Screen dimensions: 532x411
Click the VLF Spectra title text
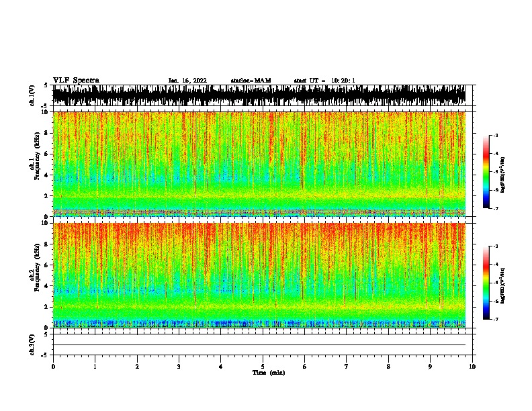(x=76, y=81)
